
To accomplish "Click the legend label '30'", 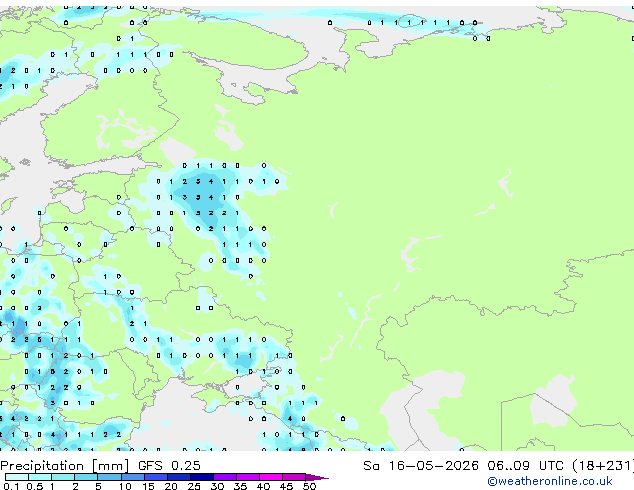I will [x=217, y=486].
